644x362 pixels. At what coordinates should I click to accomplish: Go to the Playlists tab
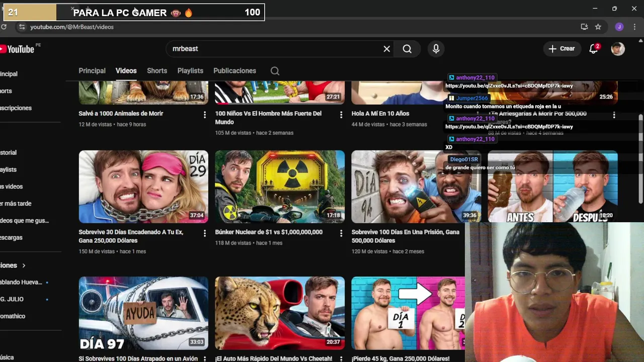click(x=190, y=71)
